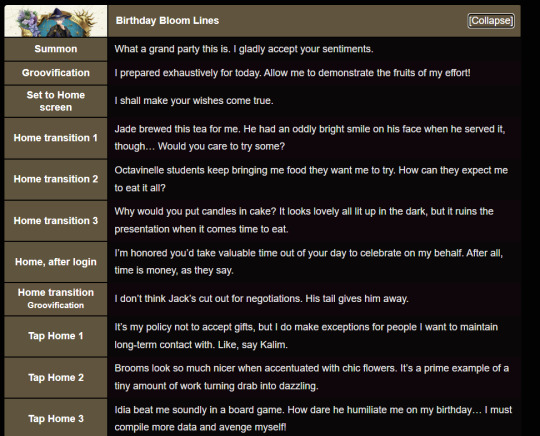Open the Birthday Bloom card thumbnail
Image resolution: width=540 pixels, height=436 pixels.
[x=56, y=21]
